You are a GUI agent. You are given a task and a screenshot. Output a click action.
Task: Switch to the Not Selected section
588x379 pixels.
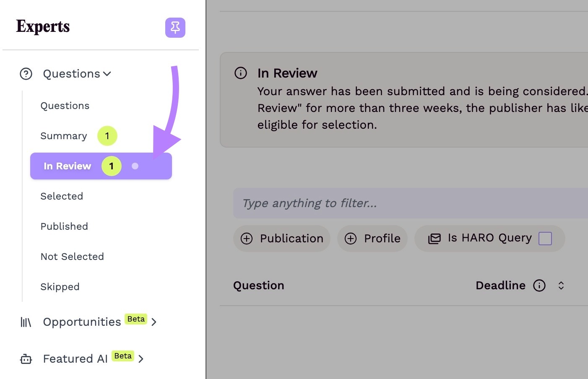click(72, 256)
